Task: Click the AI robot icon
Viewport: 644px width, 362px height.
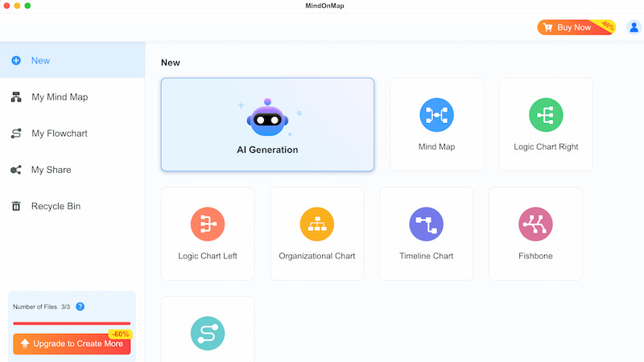Action: 267,117
